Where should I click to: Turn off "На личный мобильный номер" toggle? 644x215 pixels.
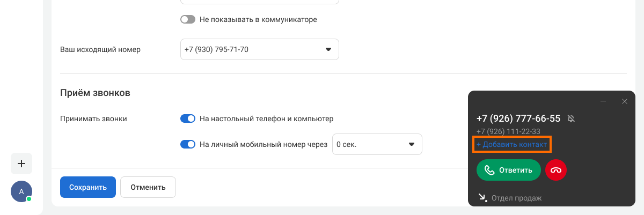coord(188,144)
